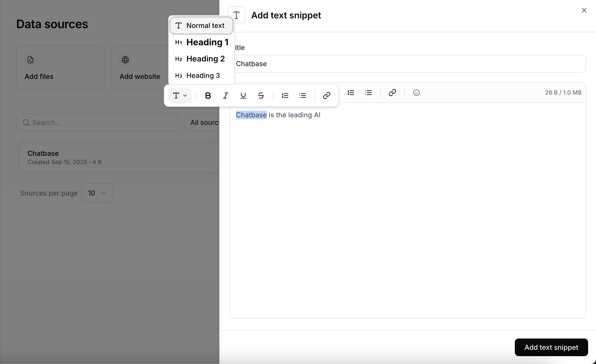
Task: Open text style dropdown in floating toolbar
Action: point(180,96)
